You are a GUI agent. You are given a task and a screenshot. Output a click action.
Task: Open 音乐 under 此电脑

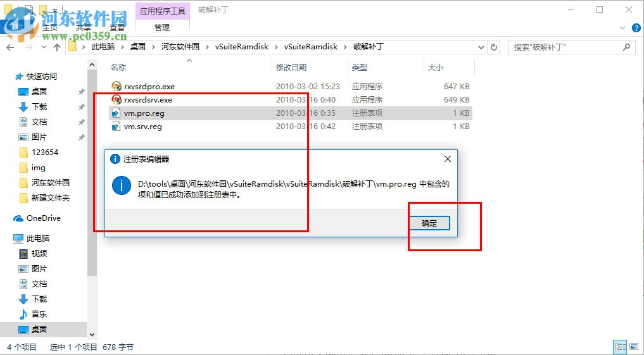click(x=39, y=314)
